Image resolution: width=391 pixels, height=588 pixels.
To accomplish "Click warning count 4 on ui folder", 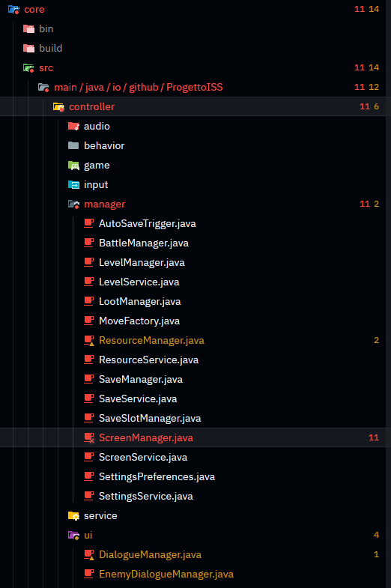I will [x=376, y=535].
